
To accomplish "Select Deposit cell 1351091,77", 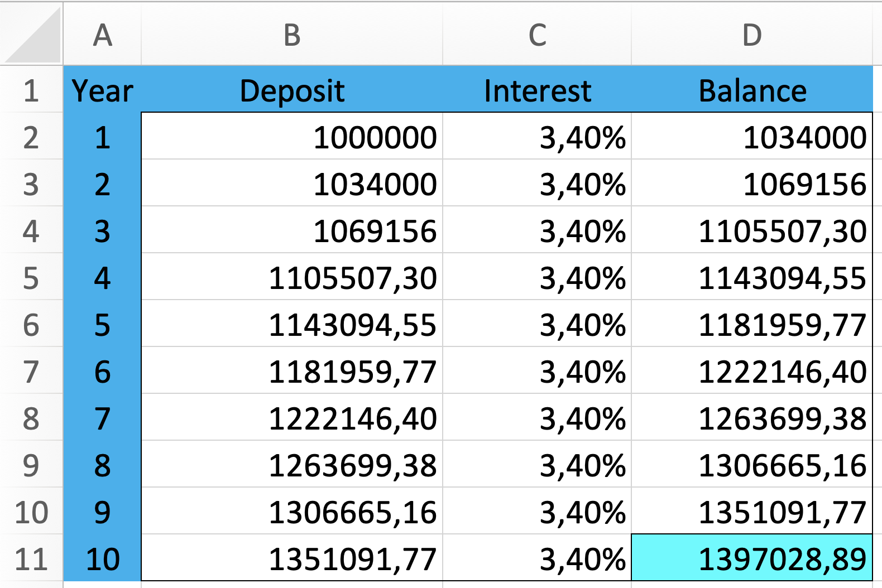I will click(x=292, y=558).
